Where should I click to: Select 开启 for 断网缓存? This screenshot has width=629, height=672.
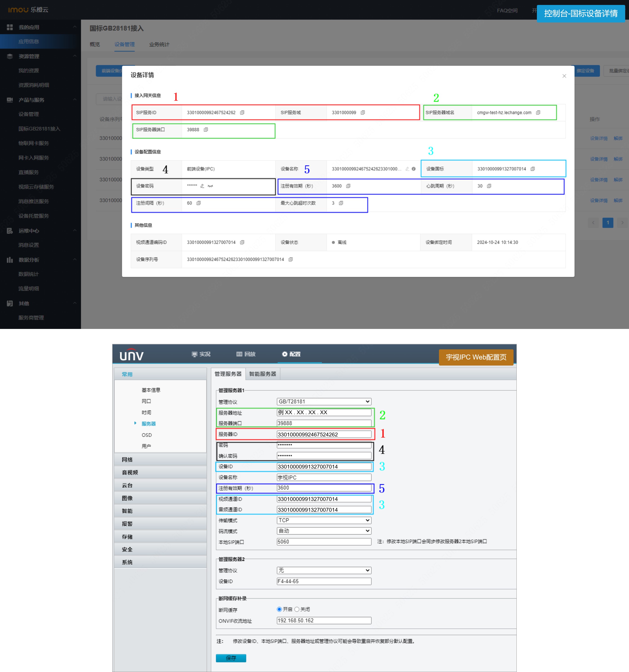pos(279,610)
